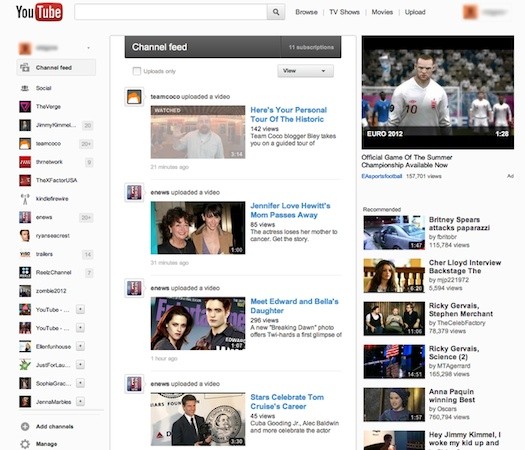Expand the Ellenfunhouse subscribe dropdown

pyautogui.click(x=80, y=346)
